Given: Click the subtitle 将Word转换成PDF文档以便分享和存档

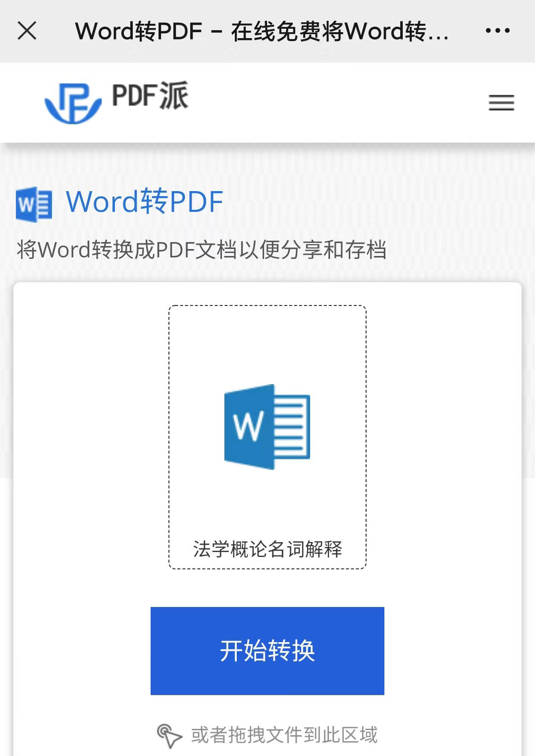Looking at the screenshot, I should pos(201,250).
